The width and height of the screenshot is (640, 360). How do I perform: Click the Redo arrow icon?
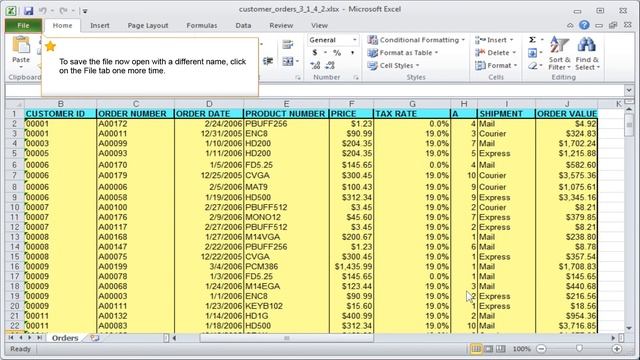(x=63, y=11)
